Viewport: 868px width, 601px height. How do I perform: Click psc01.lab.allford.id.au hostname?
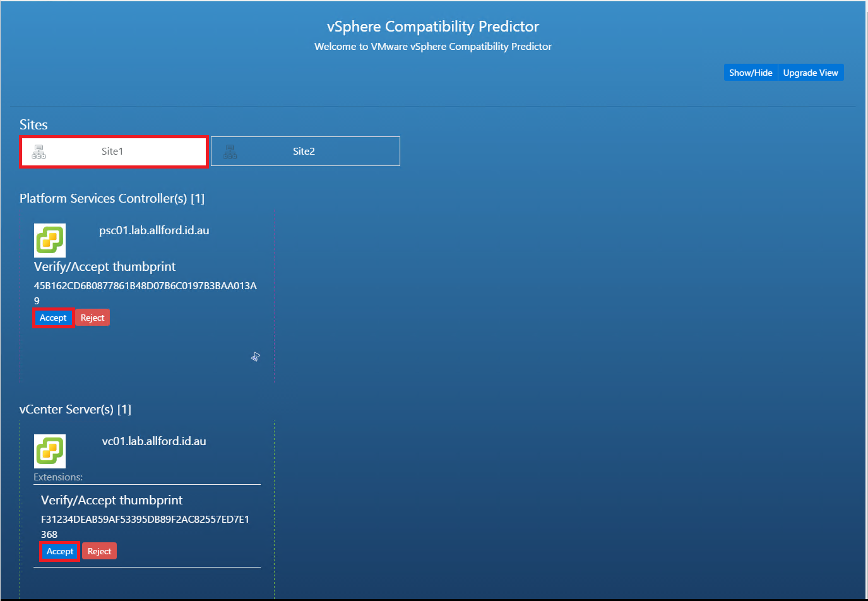154,230
